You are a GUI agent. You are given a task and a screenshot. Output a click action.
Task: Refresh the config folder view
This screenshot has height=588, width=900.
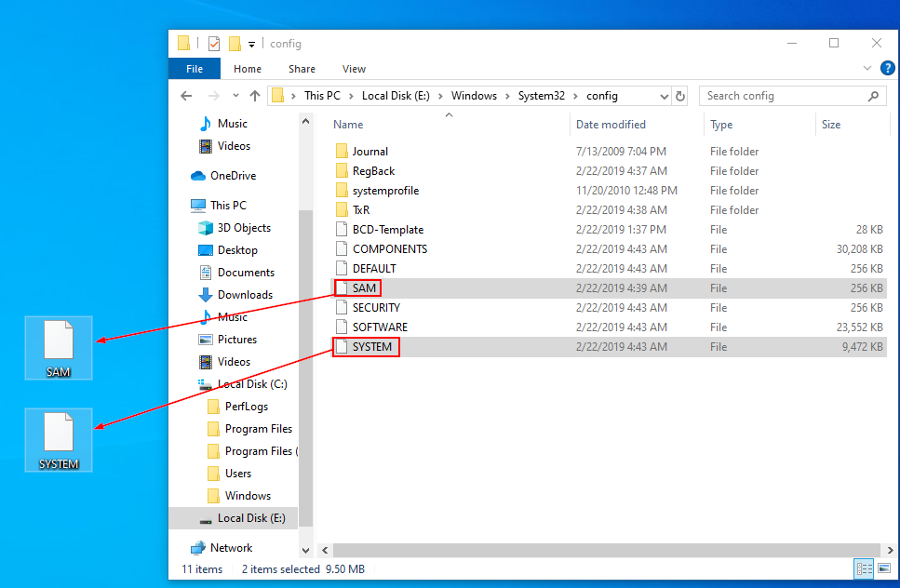(x=680, y=96)
